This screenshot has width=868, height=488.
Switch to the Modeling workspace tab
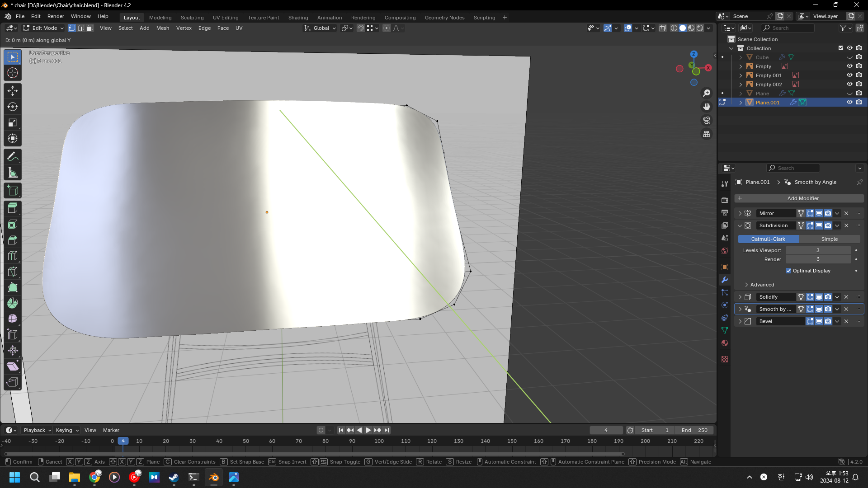[x=160, y=18]
